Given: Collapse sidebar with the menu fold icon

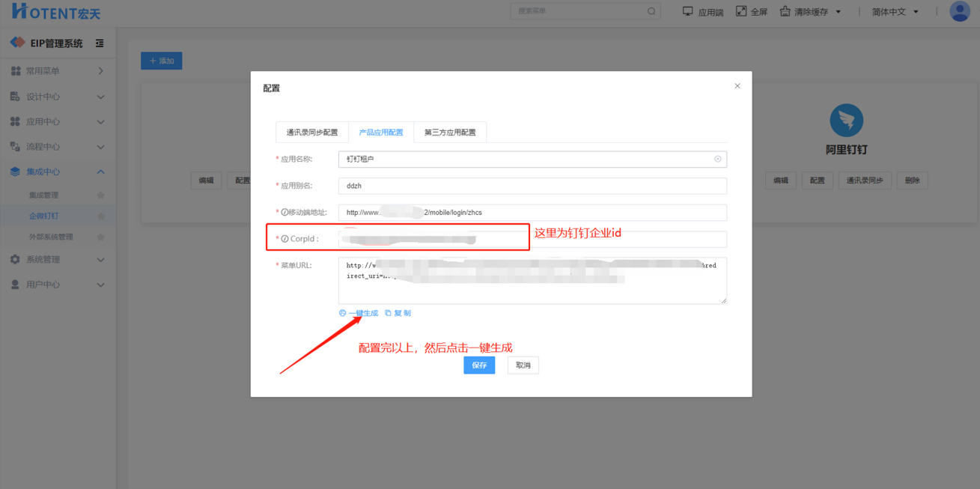Looking at the screenshot, I should [x=100, y=43].
